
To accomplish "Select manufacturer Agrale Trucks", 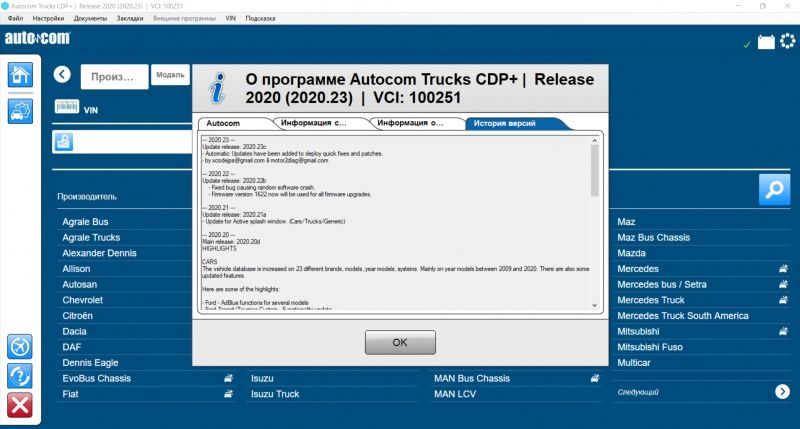I will [91, 237].
